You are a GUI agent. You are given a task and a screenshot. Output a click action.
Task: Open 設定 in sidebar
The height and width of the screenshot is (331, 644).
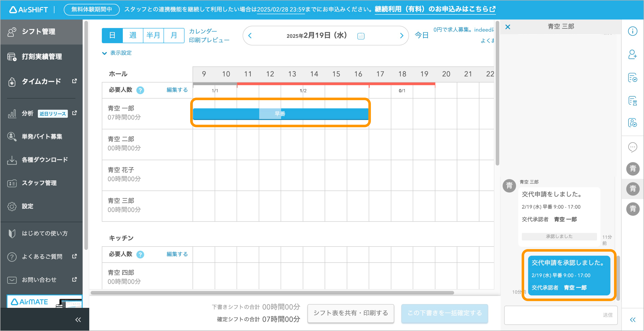point(41,206)
